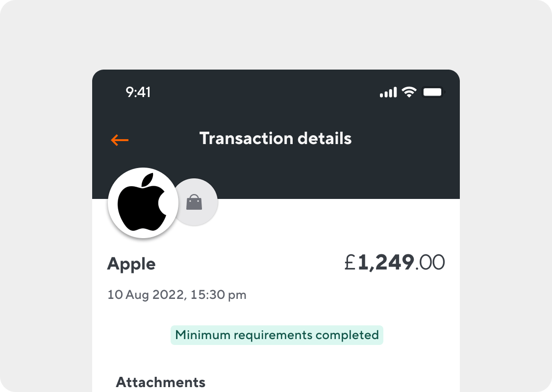Tap the Wi-Fi status icon
552x392 pixels.
(409, 92)
